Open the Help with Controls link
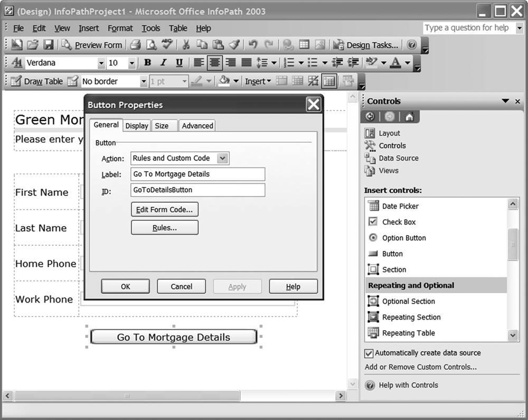The width and height of the screenshot is (528, 420). (x=409, y=385)
